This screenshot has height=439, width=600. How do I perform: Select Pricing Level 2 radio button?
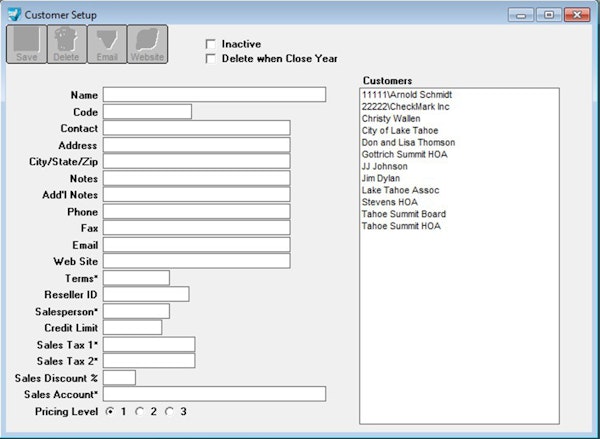[140, 411]
